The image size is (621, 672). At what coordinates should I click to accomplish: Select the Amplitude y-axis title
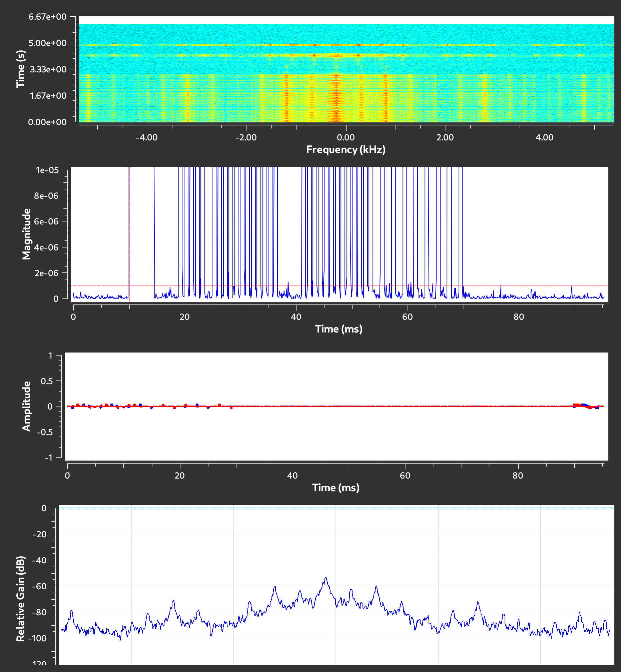click(26, 406)
